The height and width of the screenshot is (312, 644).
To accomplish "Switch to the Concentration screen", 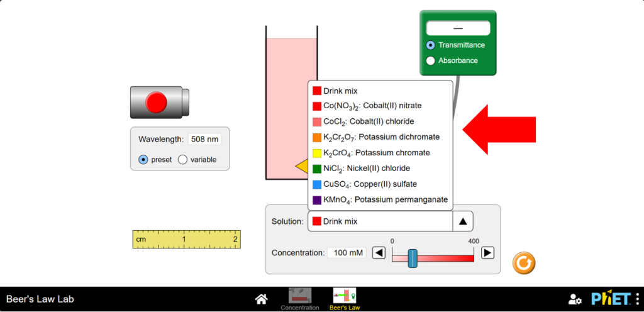I will [300, 299].
